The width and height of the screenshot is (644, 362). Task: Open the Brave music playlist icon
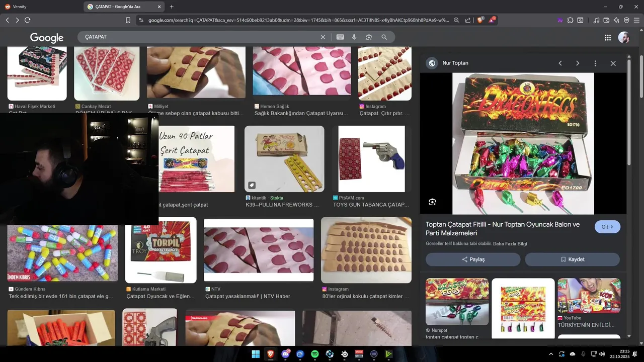[596, 20]
